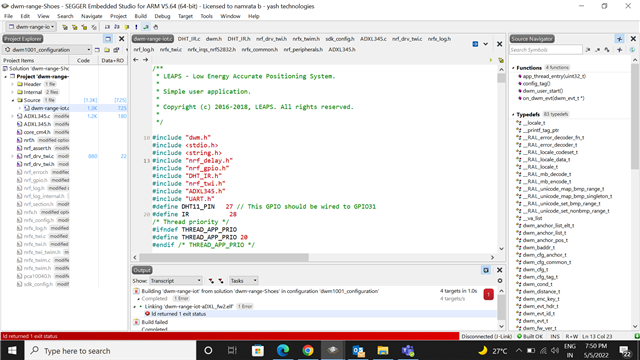Viewport: 640px width, 360px height.
Task: Click the first build icon in toolbar
Action: point(64,27)
